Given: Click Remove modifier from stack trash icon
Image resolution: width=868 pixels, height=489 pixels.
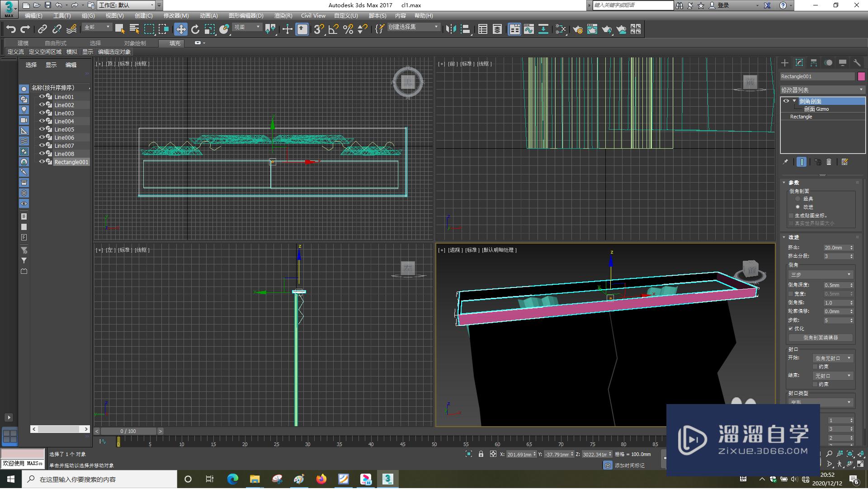Looking at the screenshot, I should [829, 162].
